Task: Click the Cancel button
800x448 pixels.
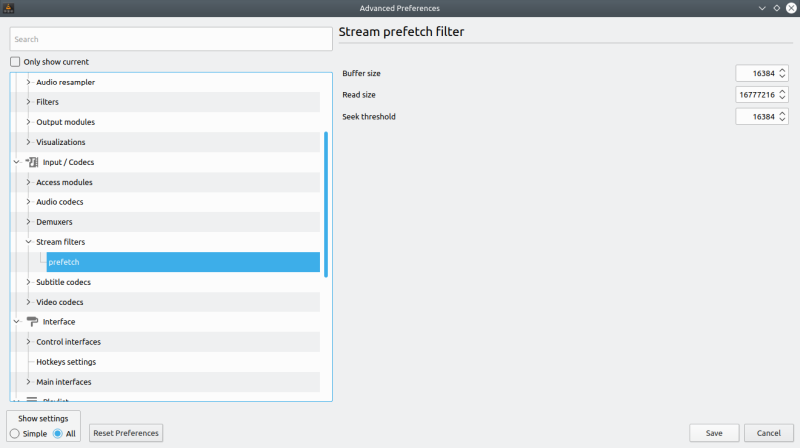Action: click(x=768, y=433)
